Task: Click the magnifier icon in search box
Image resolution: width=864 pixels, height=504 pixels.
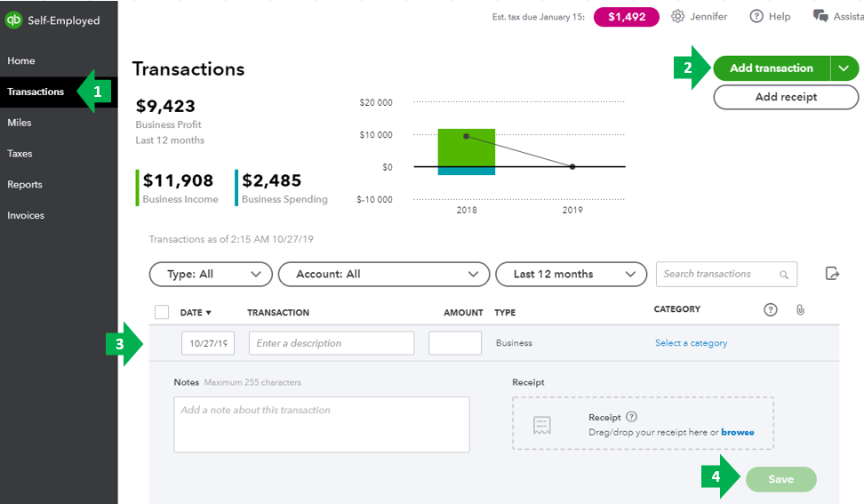Action: point(783,275)
